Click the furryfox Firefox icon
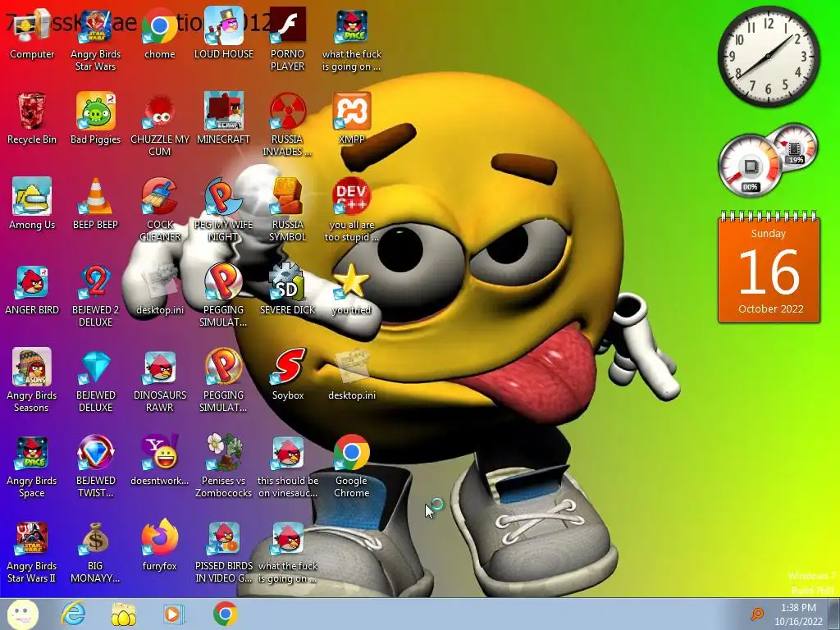840x630 pixels. (160, 546)
